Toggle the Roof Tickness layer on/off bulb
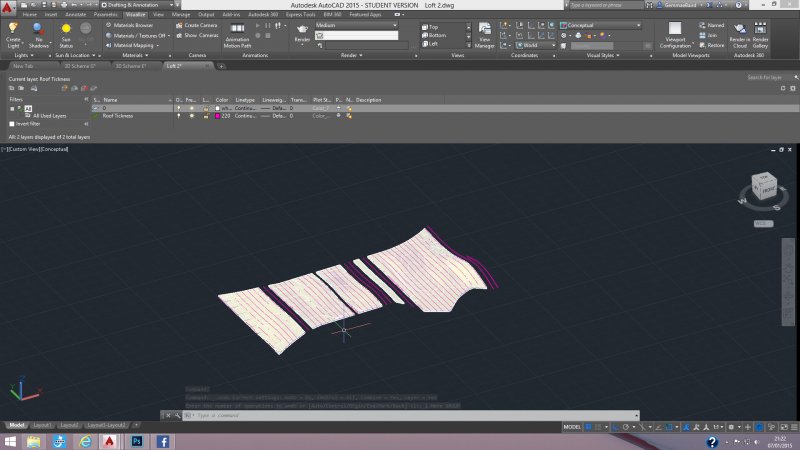Viewport: 800px width, 450px height. 179,116
